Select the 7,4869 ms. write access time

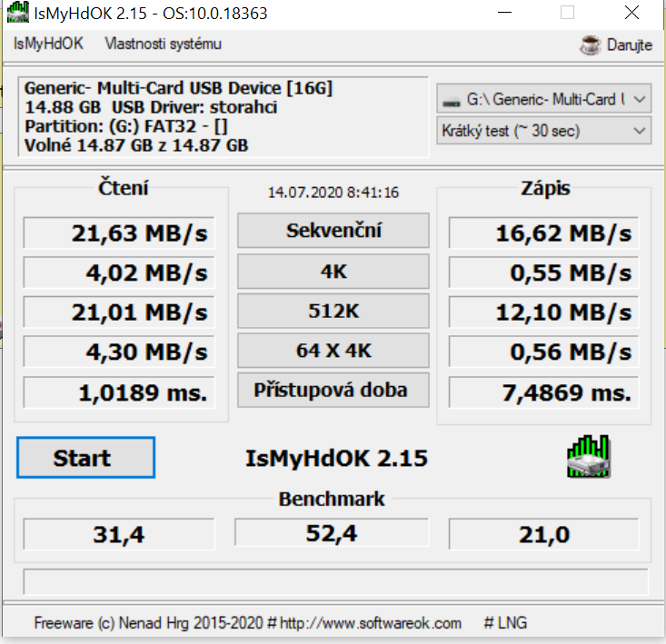543,392
